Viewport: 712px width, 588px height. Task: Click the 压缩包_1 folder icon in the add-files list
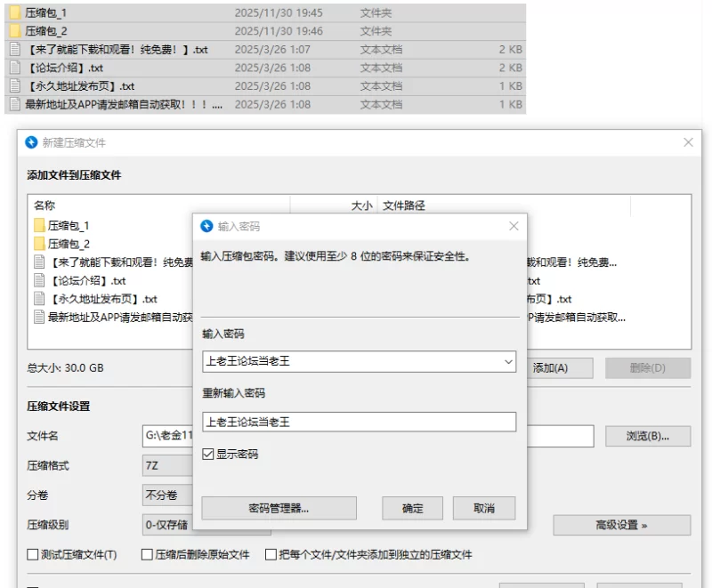click(x=39, y=225)
